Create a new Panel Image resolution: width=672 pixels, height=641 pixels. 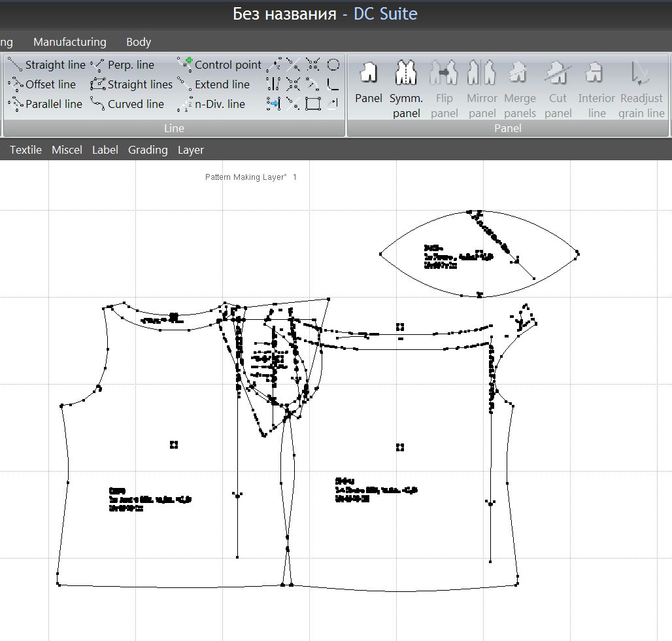pos(369,83)
